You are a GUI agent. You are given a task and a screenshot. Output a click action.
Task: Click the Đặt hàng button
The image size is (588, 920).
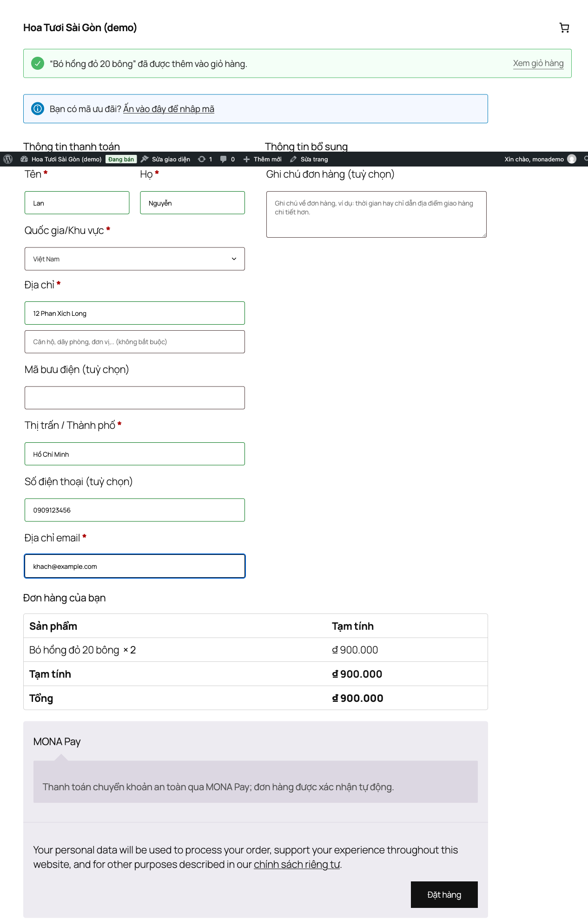444,894
